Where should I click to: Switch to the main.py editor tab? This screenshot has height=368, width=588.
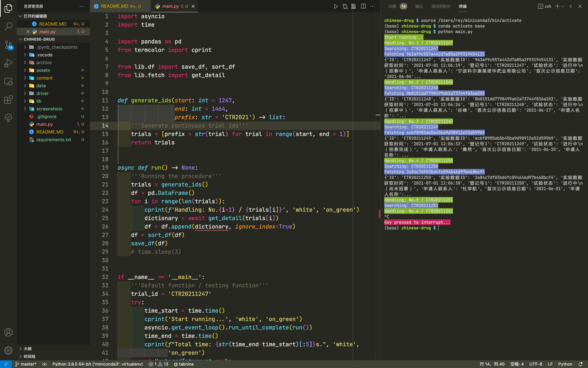tap(174, 6)
